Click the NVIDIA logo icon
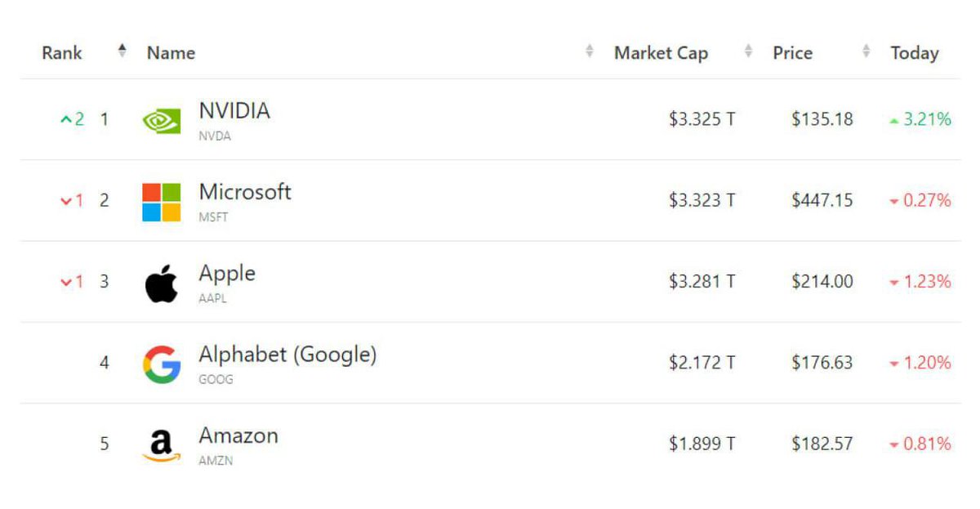980x509 pixels. click(162, 121)
